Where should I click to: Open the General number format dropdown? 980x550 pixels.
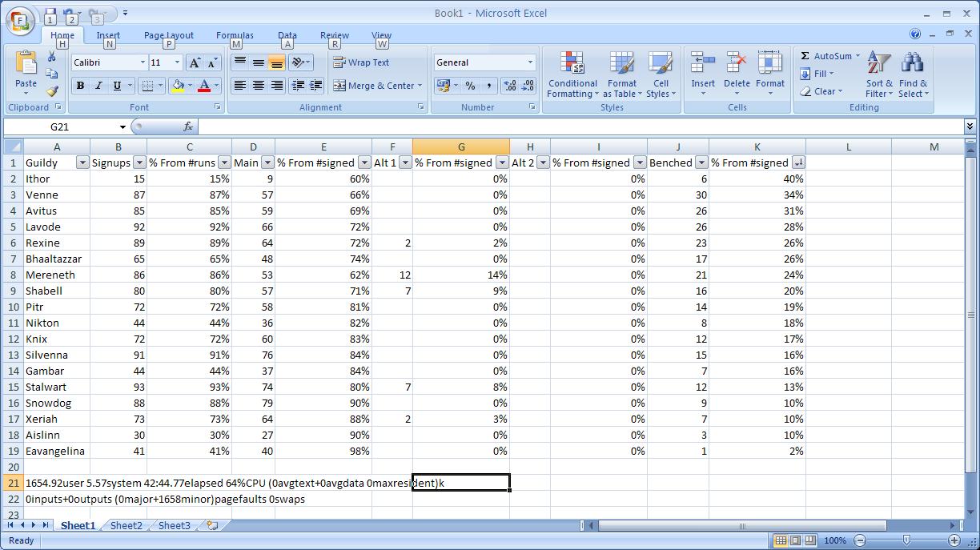[530, 62]
